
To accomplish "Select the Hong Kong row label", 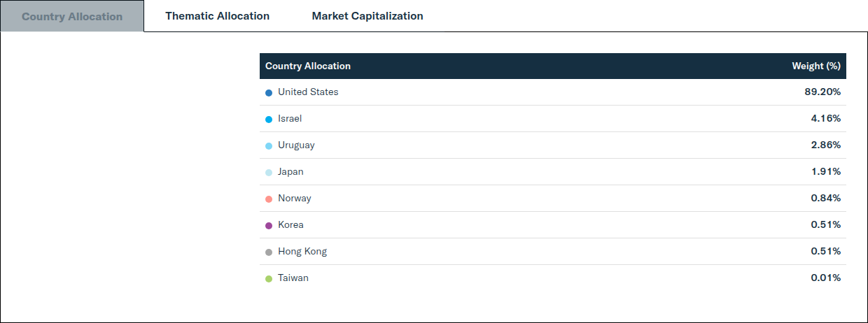I will click(x=302, y=252).
